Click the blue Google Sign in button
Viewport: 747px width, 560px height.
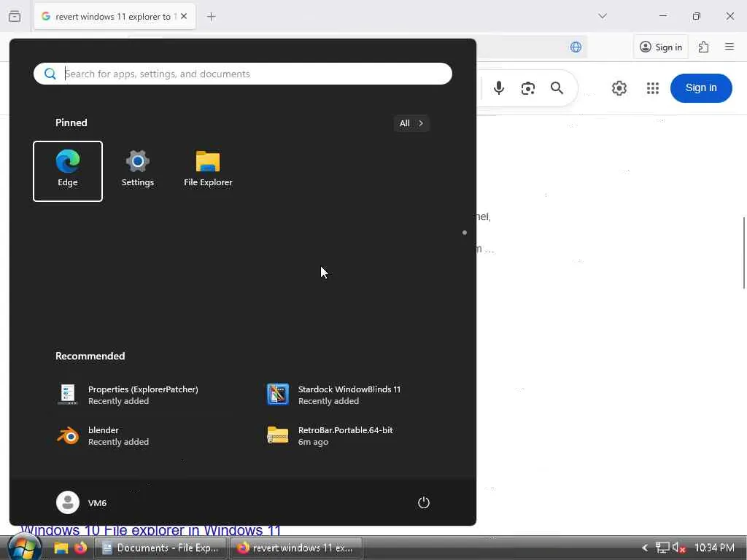click(701, 88)
